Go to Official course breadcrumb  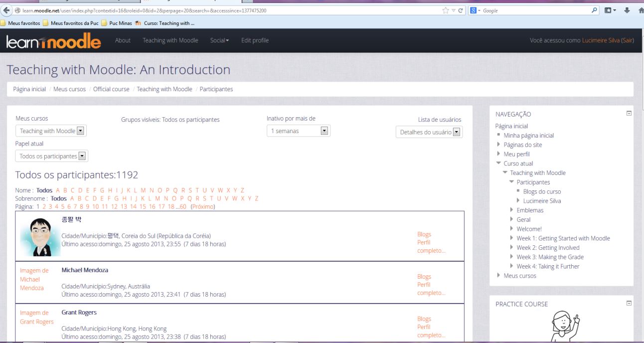point(112,89)
